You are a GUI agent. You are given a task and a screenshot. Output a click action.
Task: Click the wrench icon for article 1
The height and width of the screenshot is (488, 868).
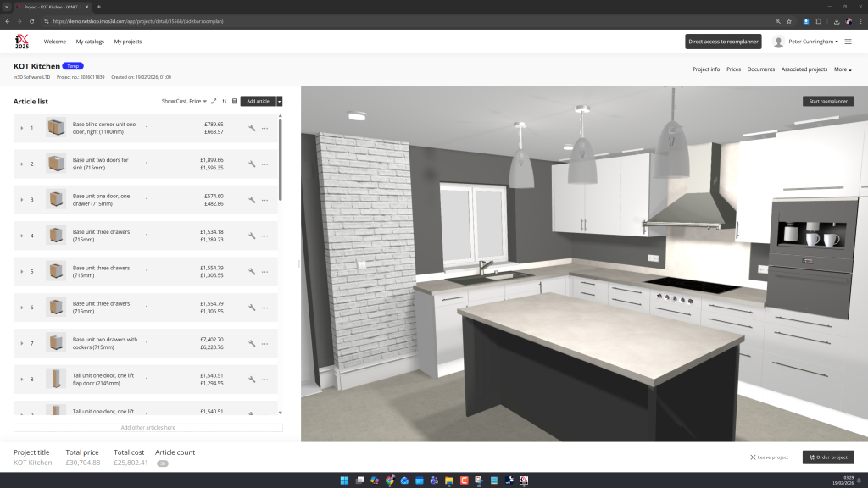(x=252, y=128)
